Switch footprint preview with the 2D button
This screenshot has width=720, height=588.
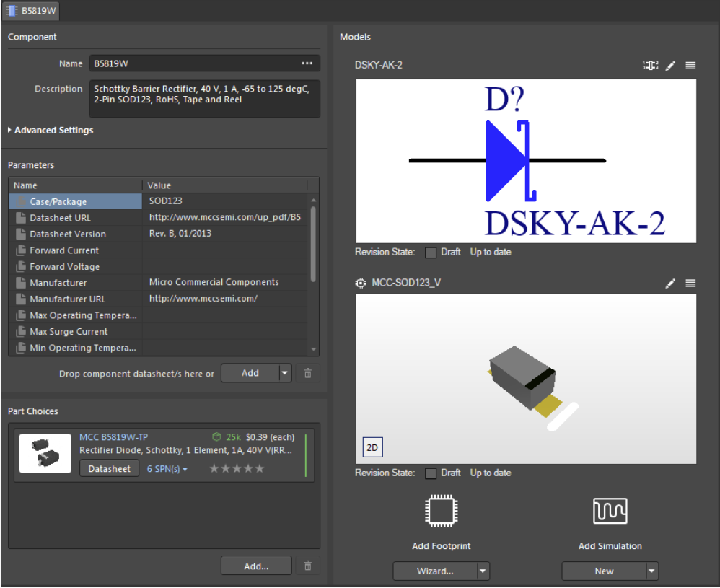click(x=372, y=447)
